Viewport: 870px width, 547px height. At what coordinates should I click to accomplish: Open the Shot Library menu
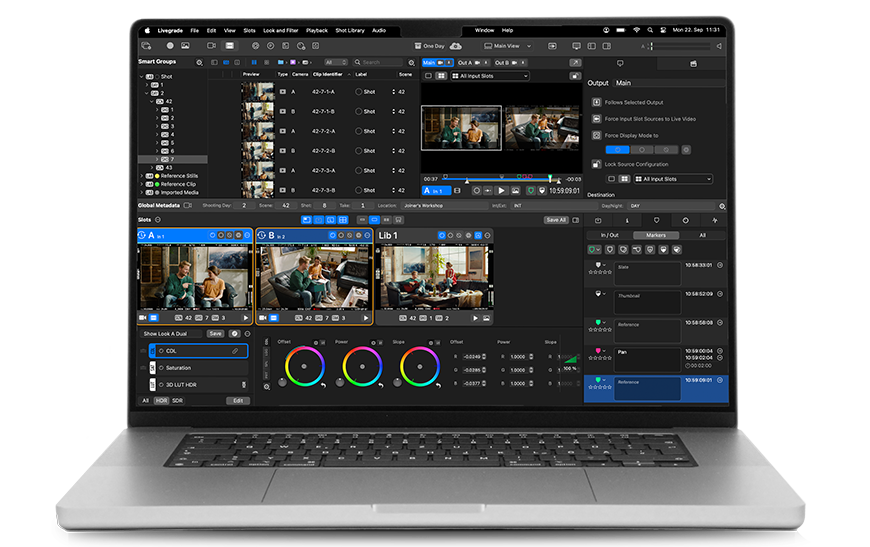[350, 31]
